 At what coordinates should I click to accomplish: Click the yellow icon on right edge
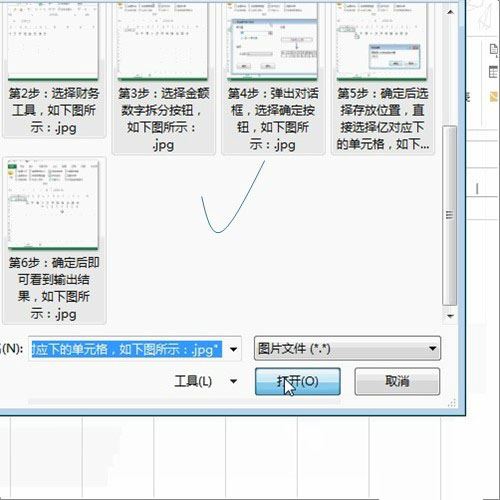click(x=494, y=97)
